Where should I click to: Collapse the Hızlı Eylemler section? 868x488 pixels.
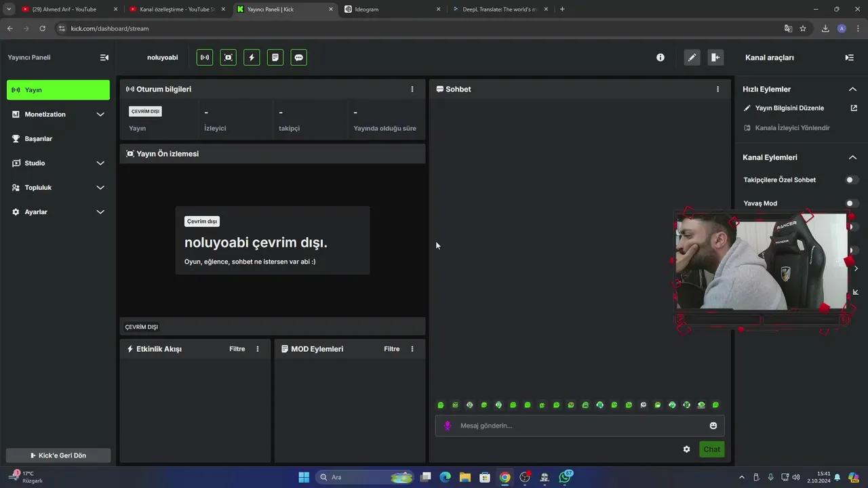(x=852, y=89)
